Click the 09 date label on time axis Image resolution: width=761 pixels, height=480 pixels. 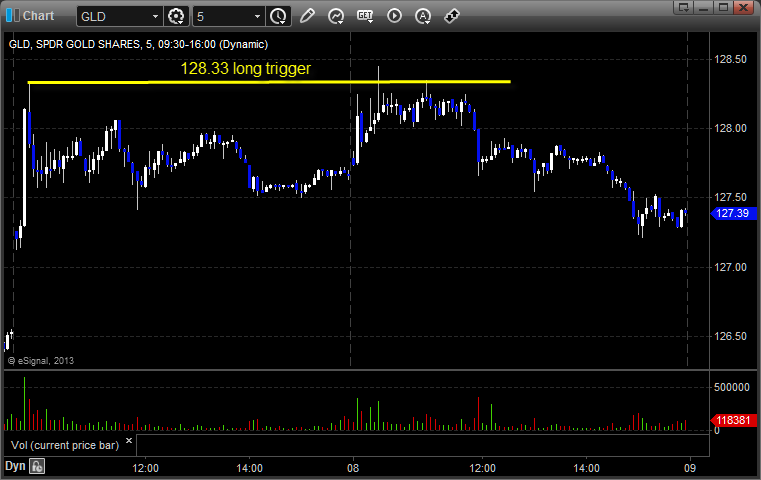[x=690, y=468]
